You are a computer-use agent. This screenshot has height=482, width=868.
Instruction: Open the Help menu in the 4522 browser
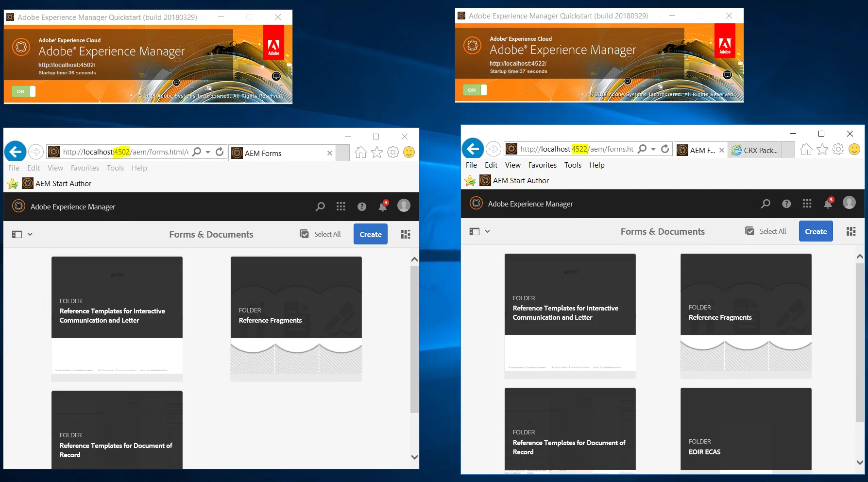pos(597,165)
